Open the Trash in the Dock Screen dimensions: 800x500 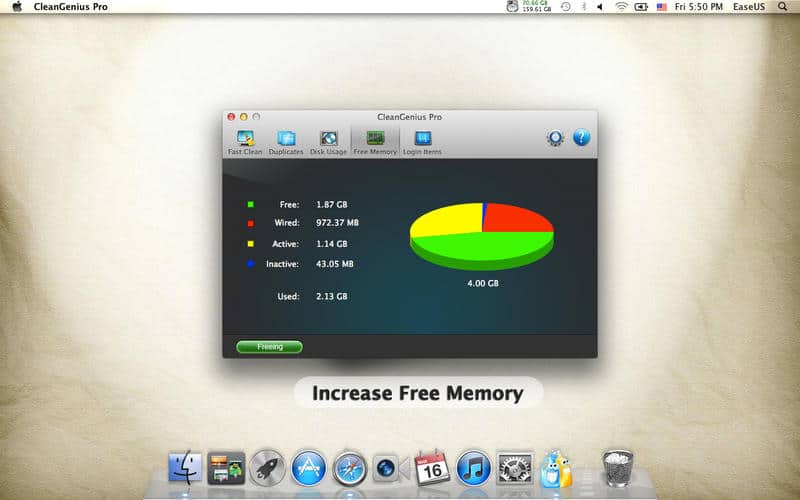[617, 467]
